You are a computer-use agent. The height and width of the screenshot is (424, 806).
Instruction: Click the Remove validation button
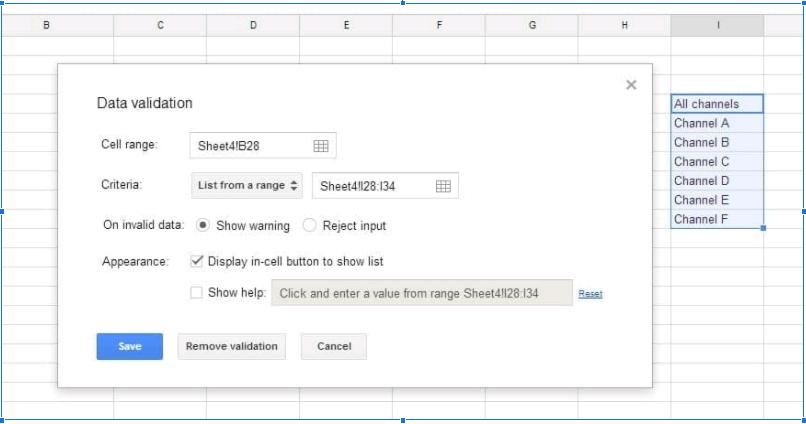point(231,346)
